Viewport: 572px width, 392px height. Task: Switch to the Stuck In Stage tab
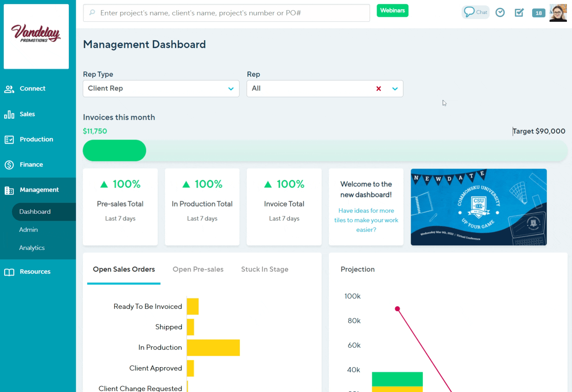(x=264, y=269)
